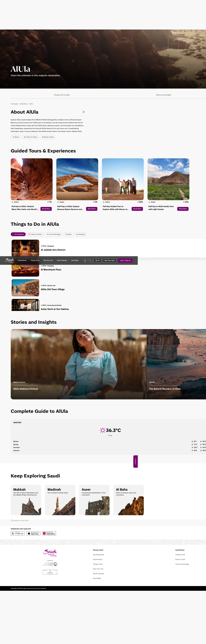Toggle the Food & Beverages filter chip
Image resolution: width=206 pixels, height=644 pixels.
tap(54, 234)
